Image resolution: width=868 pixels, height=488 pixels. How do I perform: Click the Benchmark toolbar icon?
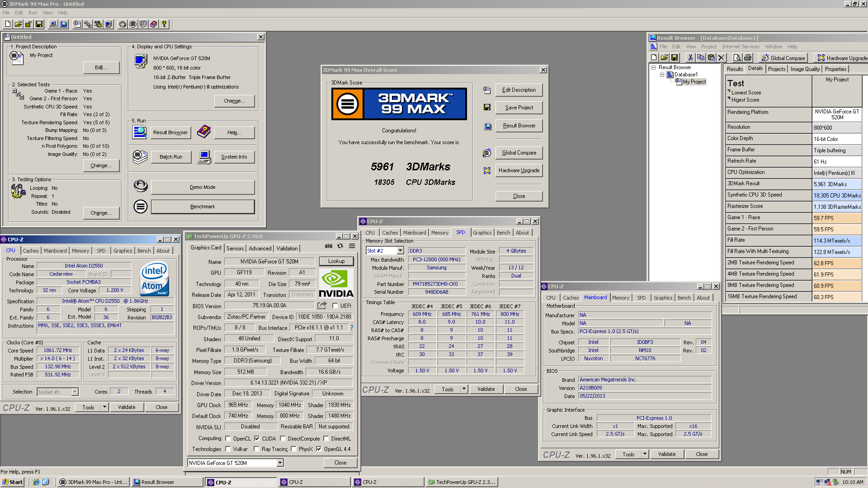tap(133, 24)
